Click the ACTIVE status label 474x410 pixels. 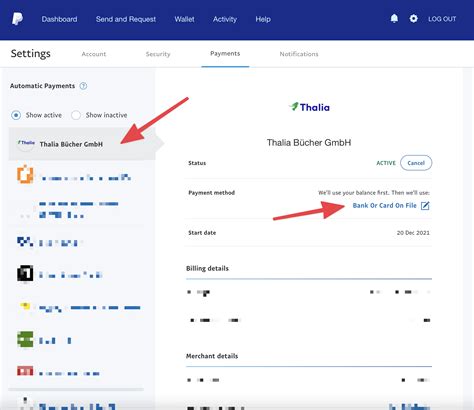pyautogui.click(x=386, y=163)
